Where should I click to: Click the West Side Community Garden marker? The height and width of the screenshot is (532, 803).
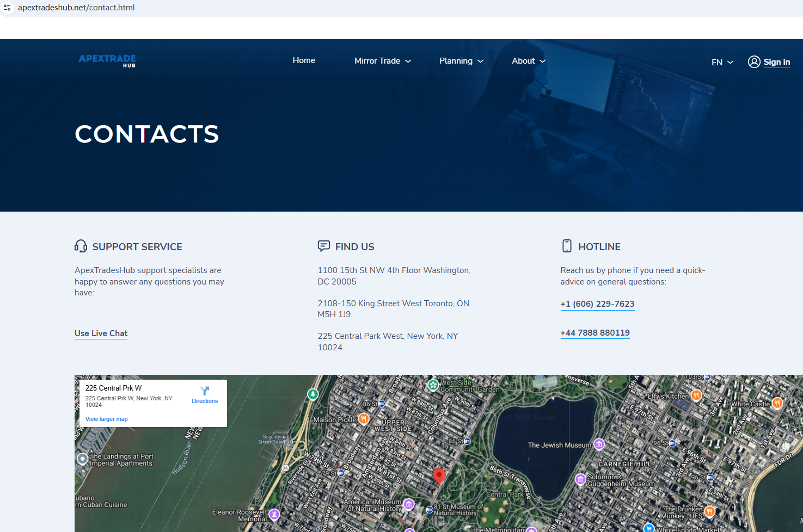(x=433, y=385)
